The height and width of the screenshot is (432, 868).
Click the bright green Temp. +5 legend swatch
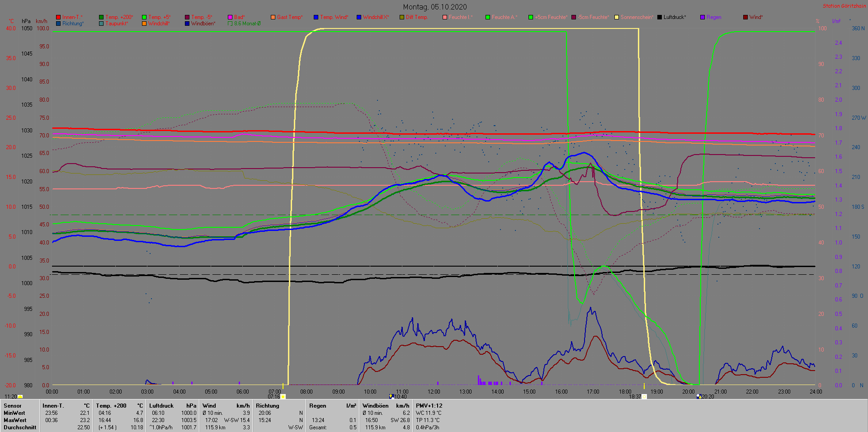pos(144,17)
